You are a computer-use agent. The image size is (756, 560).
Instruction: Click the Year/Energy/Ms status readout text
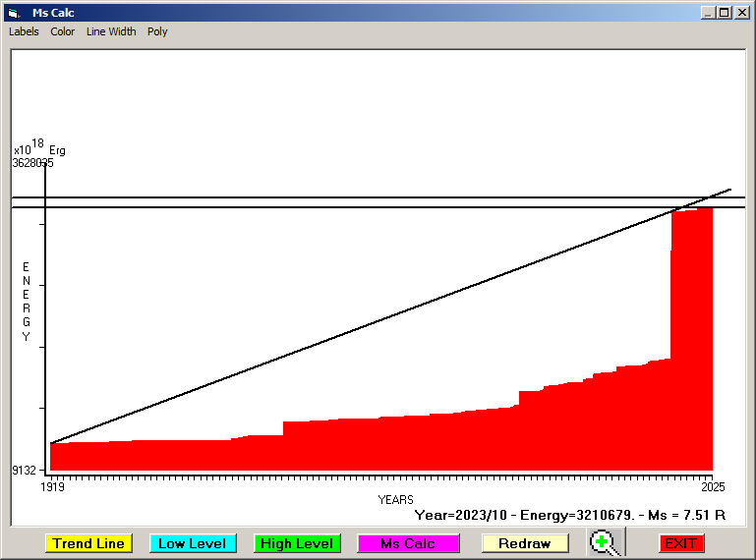click(x=570, y=514)
